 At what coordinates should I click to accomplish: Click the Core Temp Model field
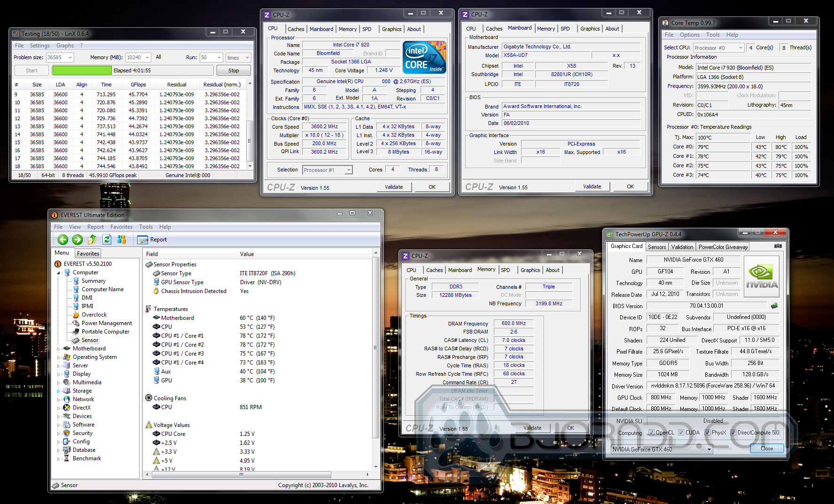[x=753, y=67]
